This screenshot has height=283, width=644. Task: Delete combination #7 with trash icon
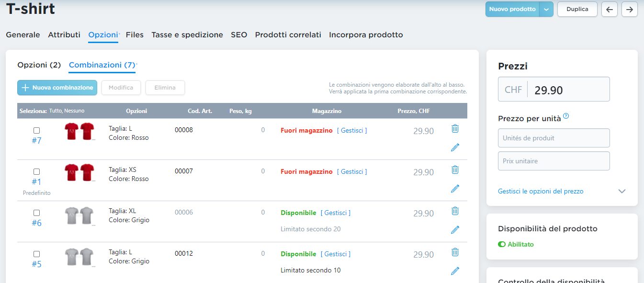455,129
